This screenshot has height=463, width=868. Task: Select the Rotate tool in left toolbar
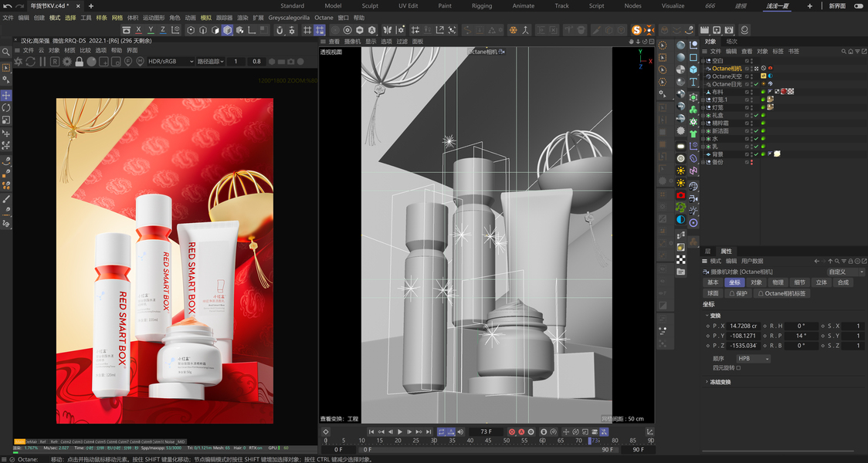pos(6,107)
